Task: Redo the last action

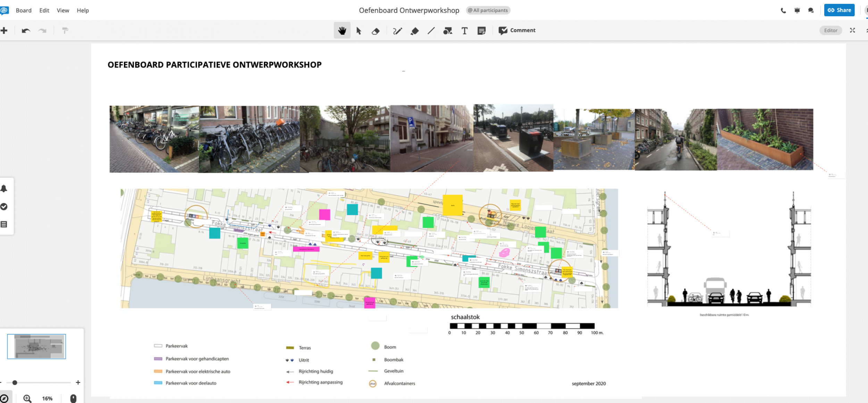Action: [42, 31]
